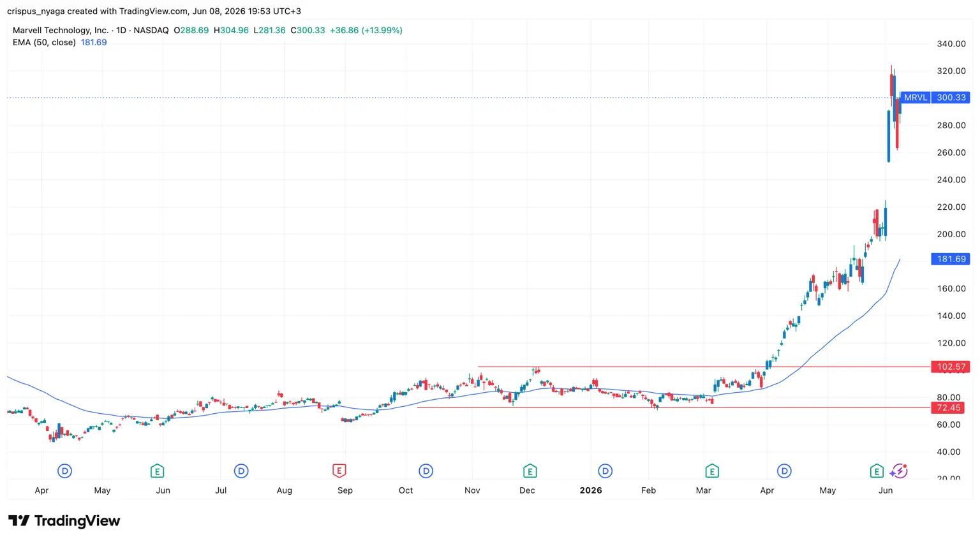Select the "140.00" price axis label
Viewport: 980px width, 542px height.
(x=951, y=316)
